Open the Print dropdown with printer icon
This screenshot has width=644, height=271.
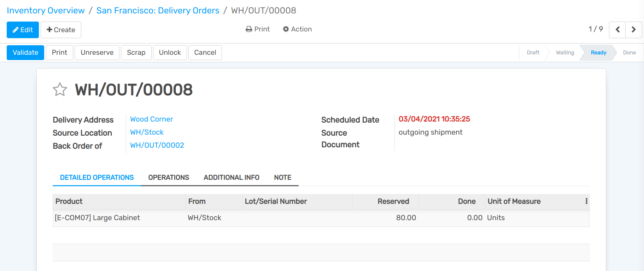tap(258, 29)
